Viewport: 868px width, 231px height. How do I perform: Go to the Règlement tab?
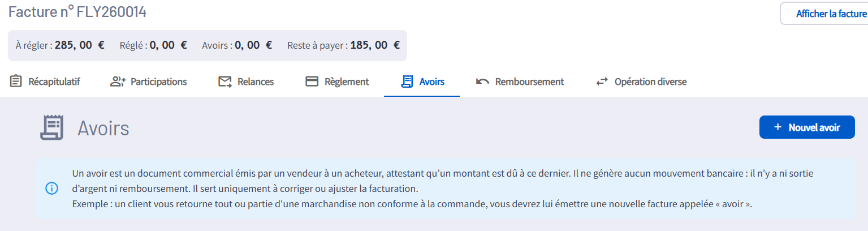tap(347, 82)
